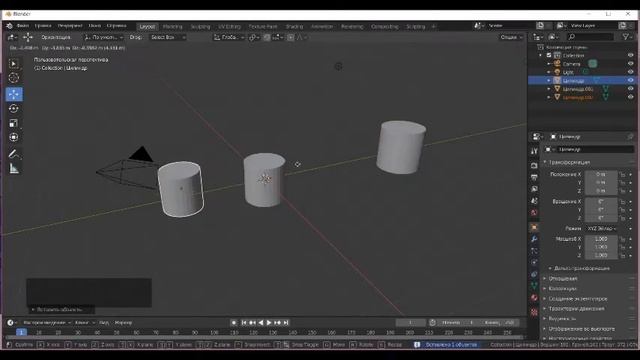Hide the Light object via eye icon
The width and height of the screenshot is (640, 360).
(x=630, y=72)
